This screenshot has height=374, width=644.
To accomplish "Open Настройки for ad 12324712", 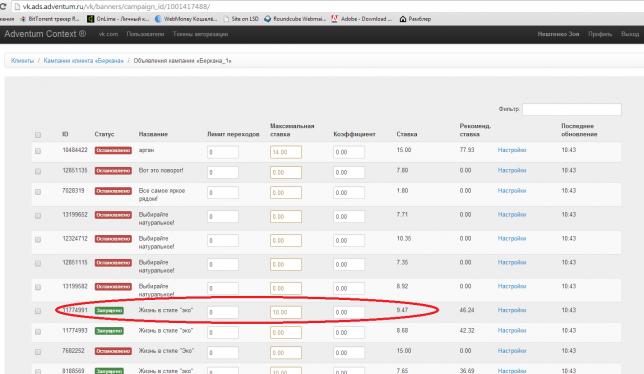I will [x=512, y=238].
